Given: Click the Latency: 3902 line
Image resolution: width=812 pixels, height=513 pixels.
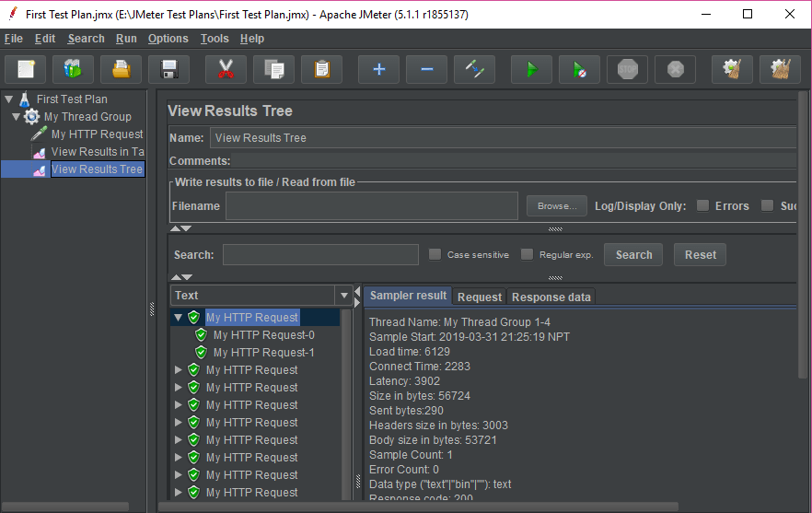Looking at the screenshot, I should pos(404,381).
